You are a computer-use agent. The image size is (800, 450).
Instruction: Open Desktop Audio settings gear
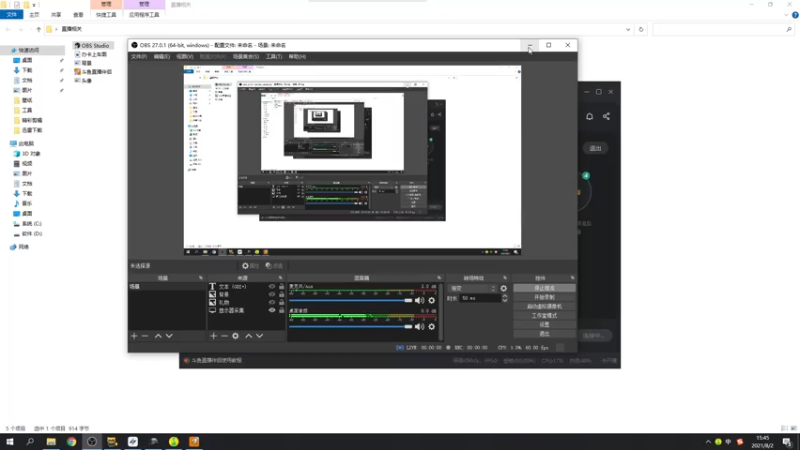432,327
